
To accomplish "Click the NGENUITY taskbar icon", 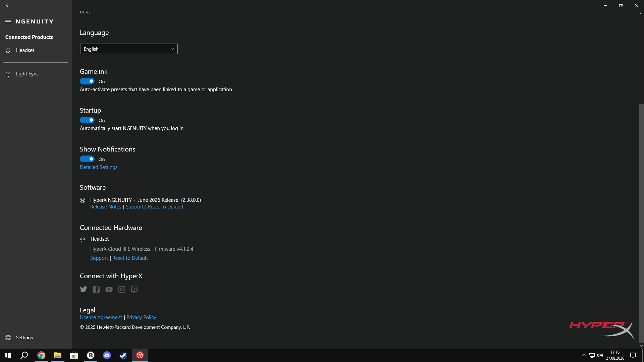I will pos(140,355).
